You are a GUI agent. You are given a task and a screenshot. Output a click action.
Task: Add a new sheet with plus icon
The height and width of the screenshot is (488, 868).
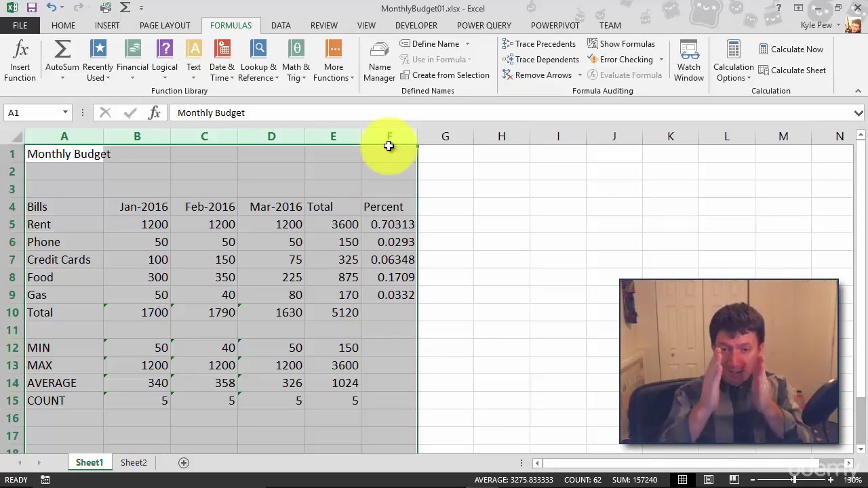(x=183, y=462)
